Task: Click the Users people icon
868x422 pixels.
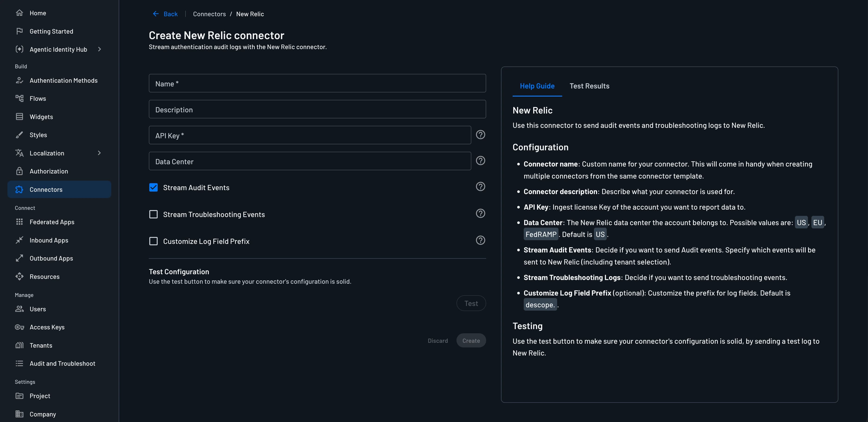Action: coord(19,309)
